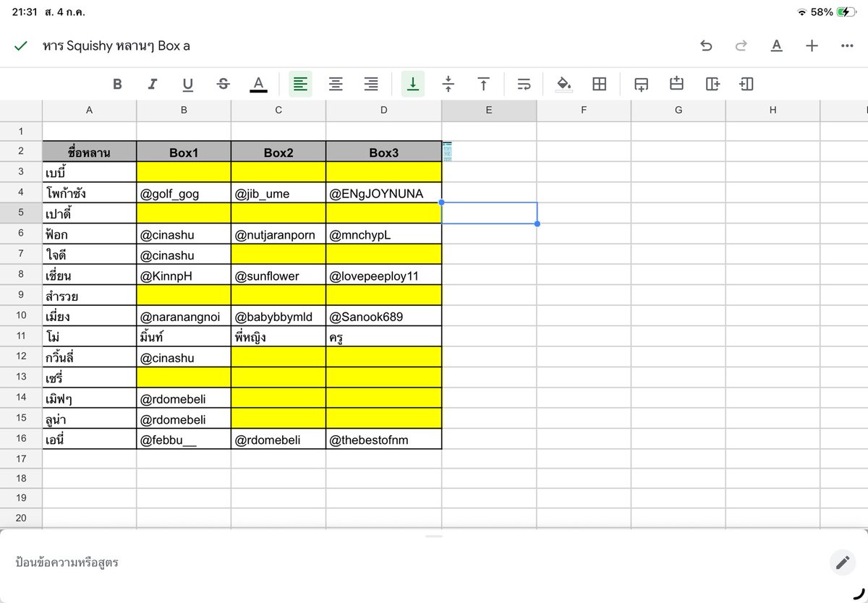Select cell containing @febbu__
The width and height of the screenshot is (868, 603).
pos(184,439)
